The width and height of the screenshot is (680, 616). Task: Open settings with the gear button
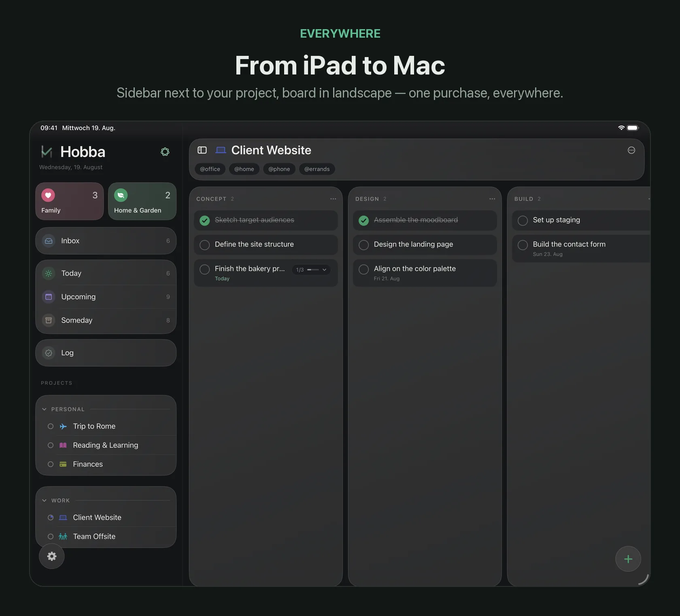[x=52, y=556]
